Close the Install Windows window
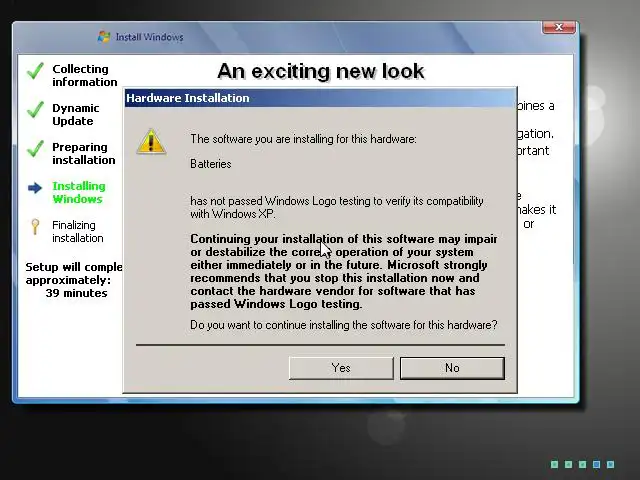This screenshot has width=640, height=480. coord(559,27)
